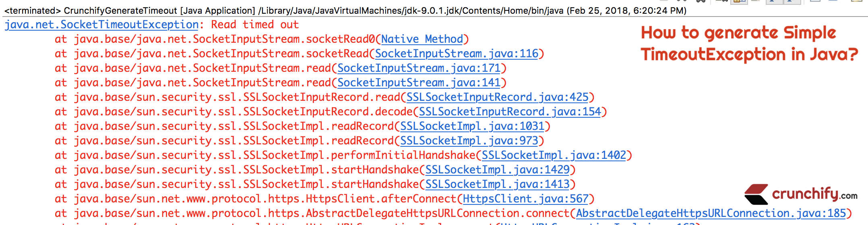Open SSLSocketInputRecord.java:154 decode link
The image size is (868, 225).
(x=510, y=112)
